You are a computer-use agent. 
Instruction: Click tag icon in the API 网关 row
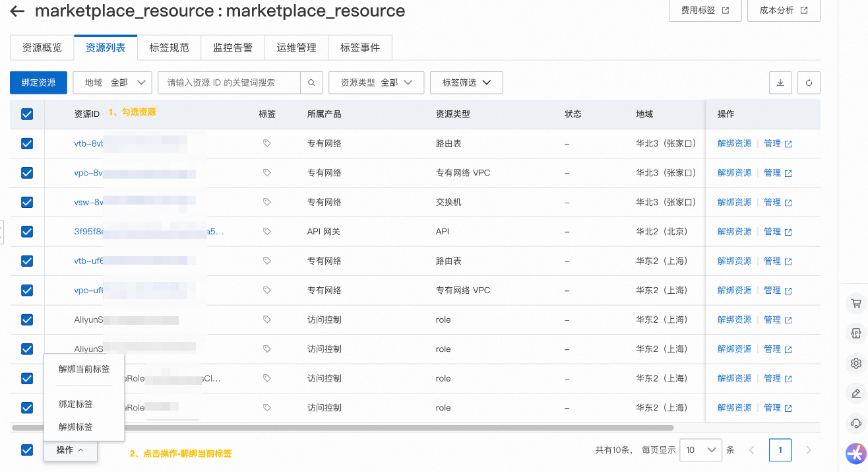point(267,232)
